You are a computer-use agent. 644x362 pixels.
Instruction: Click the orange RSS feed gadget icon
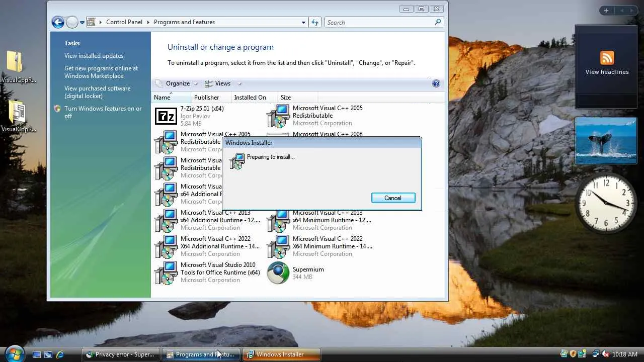607,57
